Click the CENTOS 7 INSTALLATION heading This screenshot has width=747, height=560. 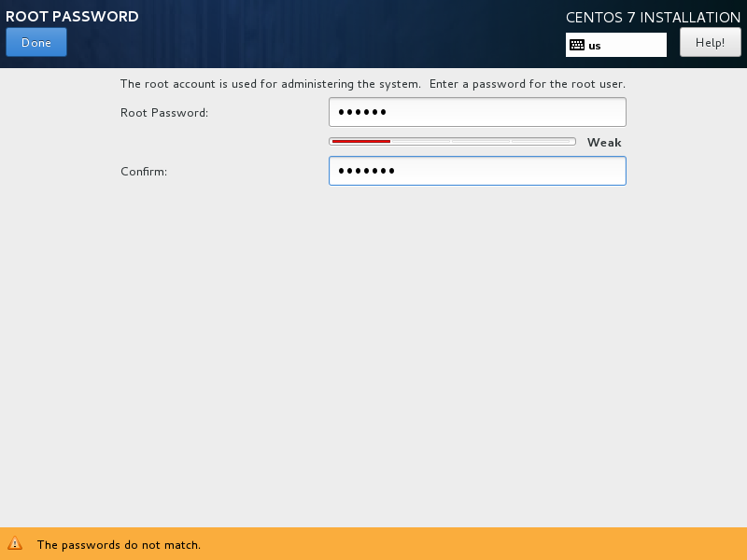[653, 18]
